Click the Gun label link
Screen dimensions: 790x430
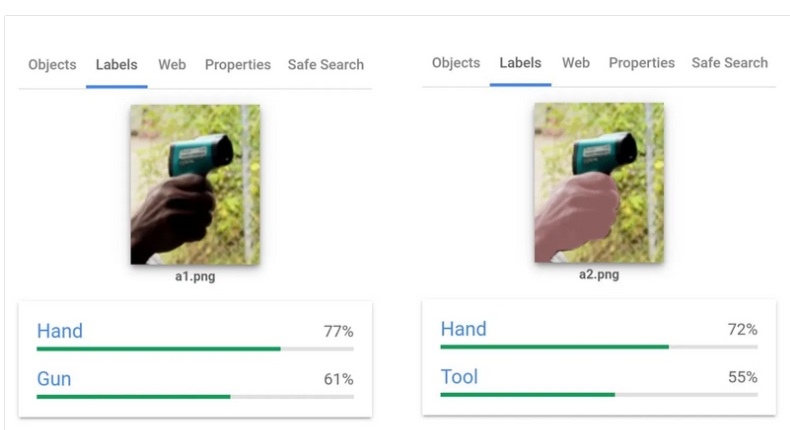point(54,379)
